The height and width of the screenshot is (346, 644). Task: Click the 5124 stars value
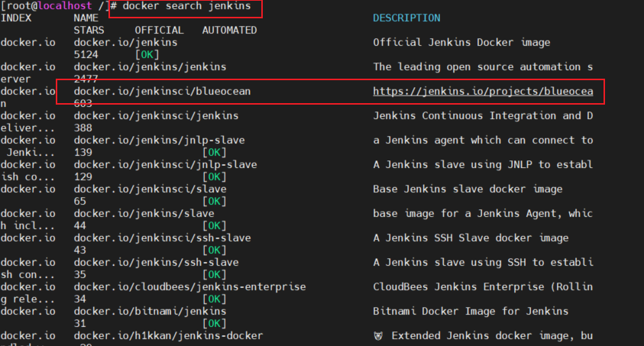click(x=86, y=54)
